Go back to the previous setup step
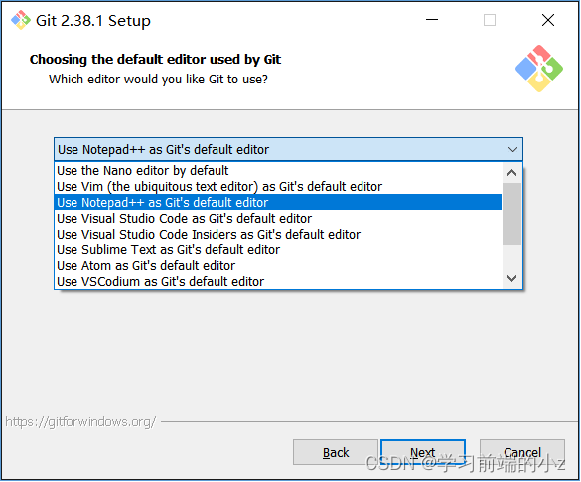The width and height of the screenshot is (581, 482). 335,452
